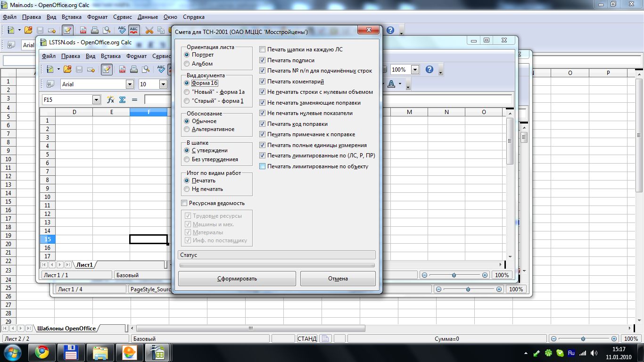Click formula input field in LSTSN.ods
This screenshot has width=644, height=362.
[x=328, y=99]
